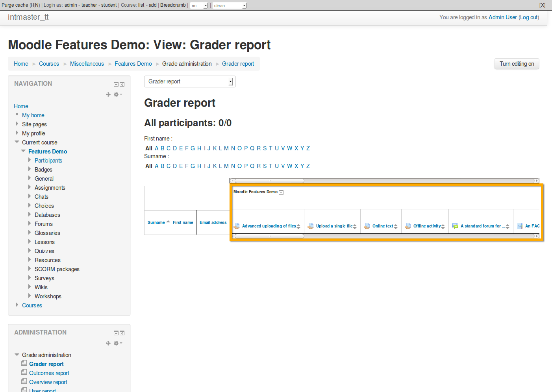Dock the Navigation block to the side
This screenshot has width=552, height=392.
tap(122, 84)
